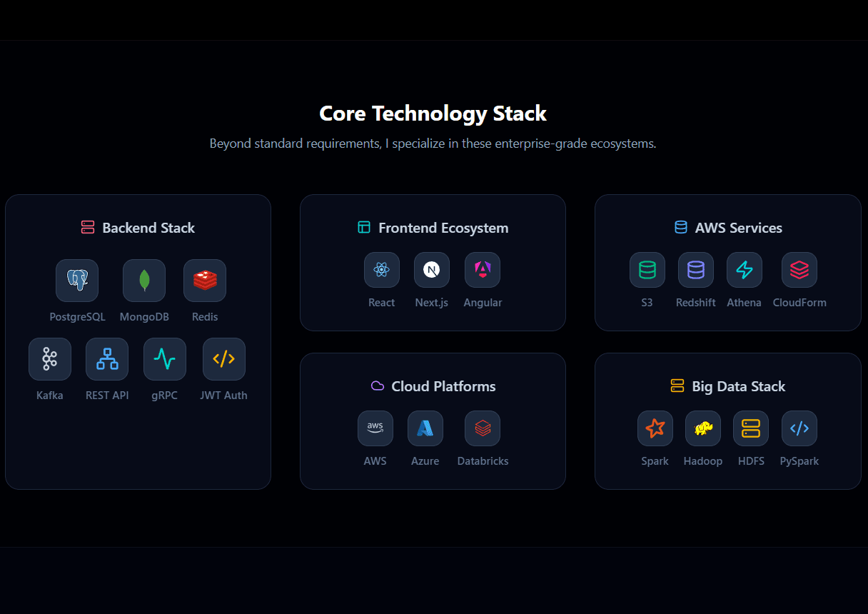Image resolution: width=868 pixels, height=614 pixels.
Task: Select the HDFS server icon
Action: (x=751, y=428)
